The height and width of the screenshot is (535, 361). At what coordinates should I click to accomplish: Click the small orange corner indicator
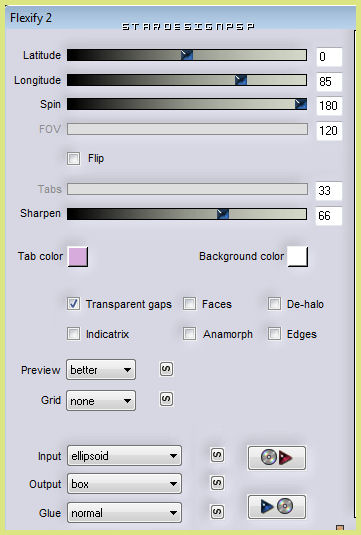pos(340,527)
